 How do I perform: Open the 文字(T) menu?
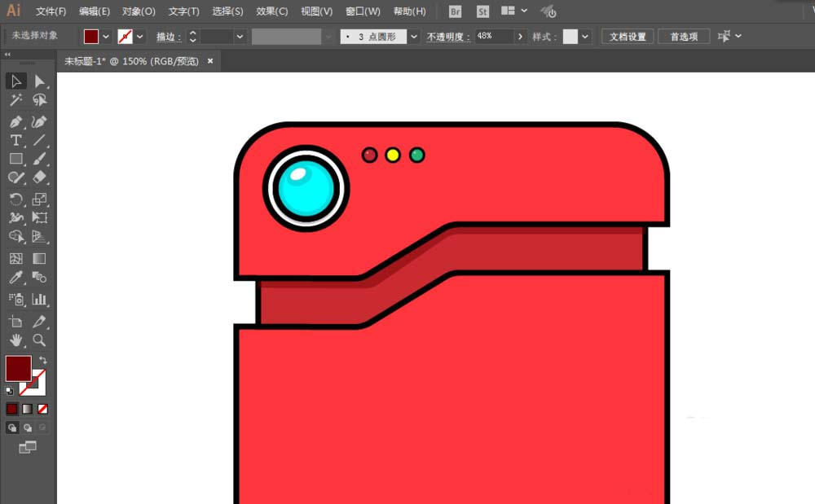[183, 11]
